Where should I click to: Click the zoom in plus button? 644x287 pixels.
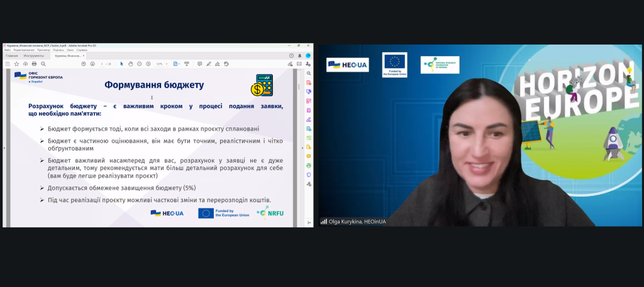pyautogui.click(x=148, y=63)
